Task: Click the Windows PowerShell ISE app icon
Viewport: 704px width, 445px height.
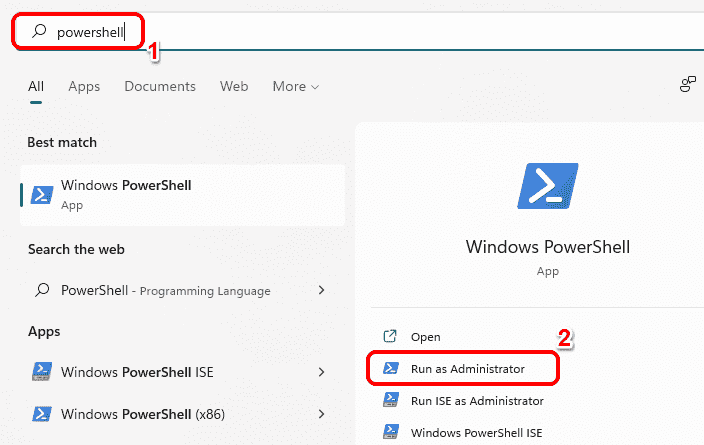Action: (x=43, y=372)
